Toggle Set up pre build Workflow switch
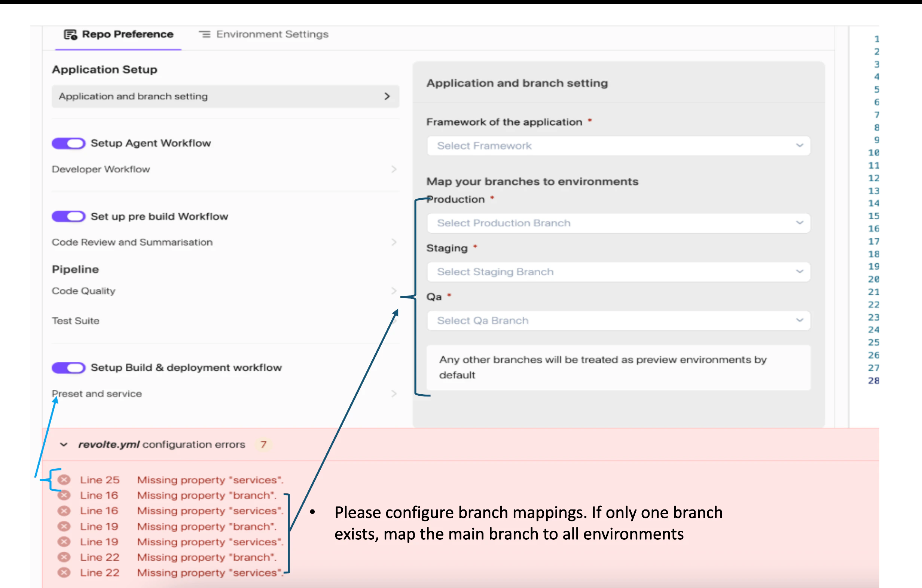The height and width of the screenshot is (588, 922). tap(68, 216)
